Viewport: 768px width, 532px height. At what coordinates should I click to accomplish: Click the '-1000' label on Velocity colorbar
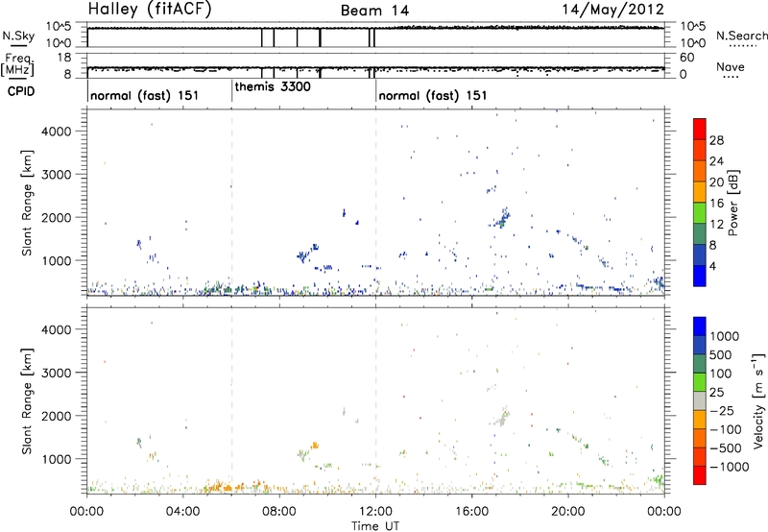tap(730, 467)
